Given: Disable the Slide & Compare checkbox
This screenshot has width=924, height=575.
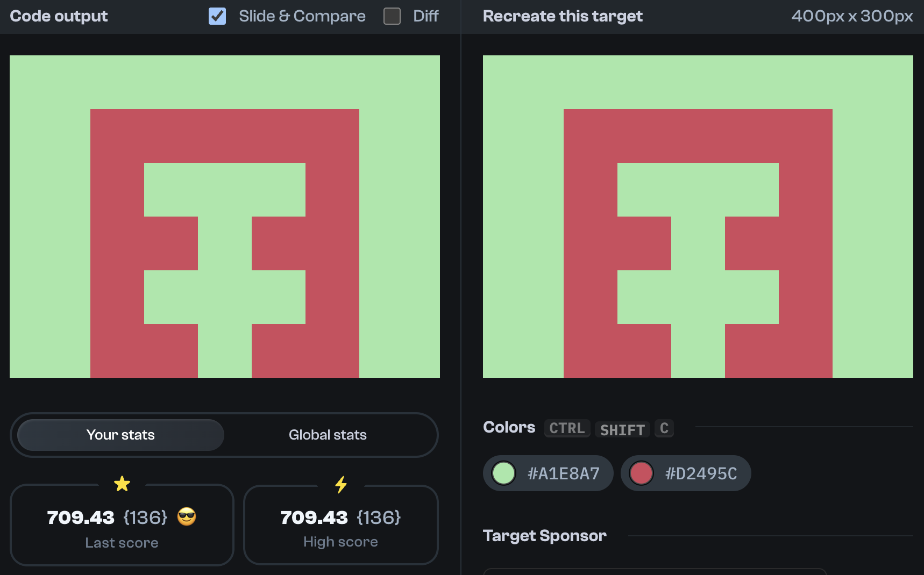Looking at the screenshot, I should [217, 16].
